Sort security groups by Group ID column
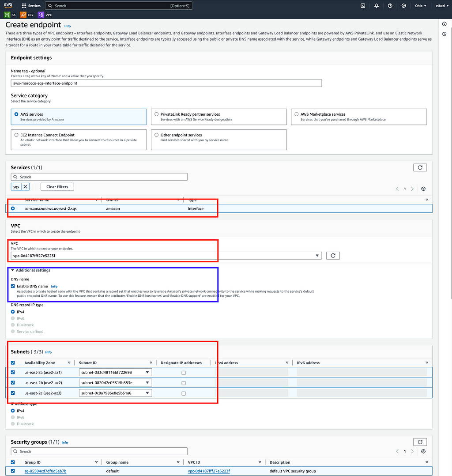Screen dimensions: 452x476 click(96, 462)
